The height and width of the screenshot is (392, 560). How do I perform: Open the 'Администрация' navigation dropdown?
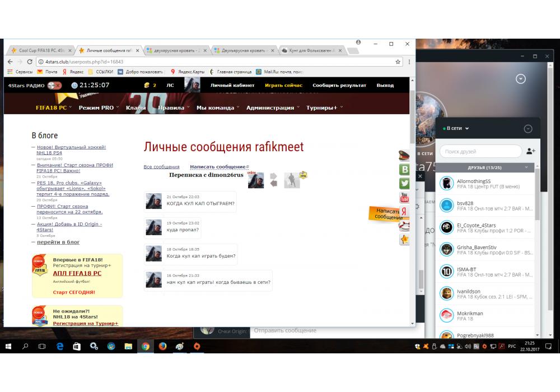click(x=273, y=108)
